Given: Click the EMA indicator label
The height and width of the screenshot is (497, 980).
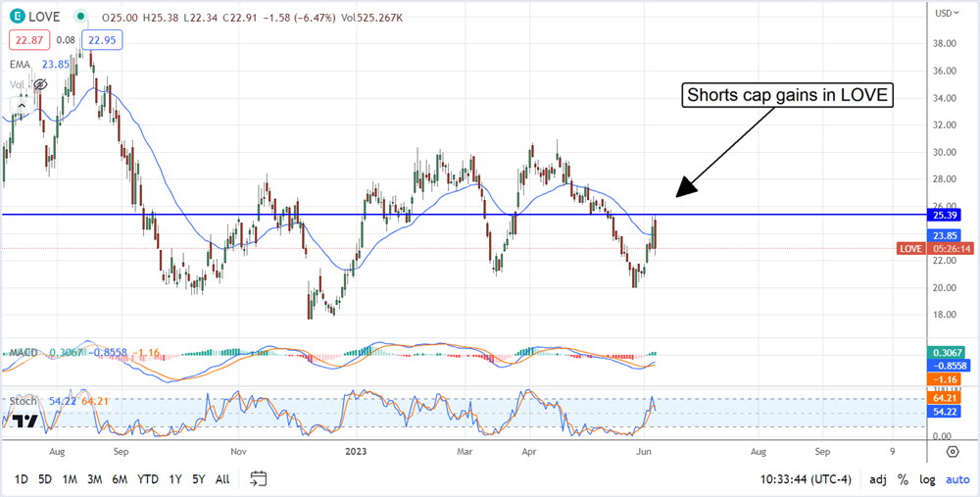Looking at the screenshot, I should 20,64.
